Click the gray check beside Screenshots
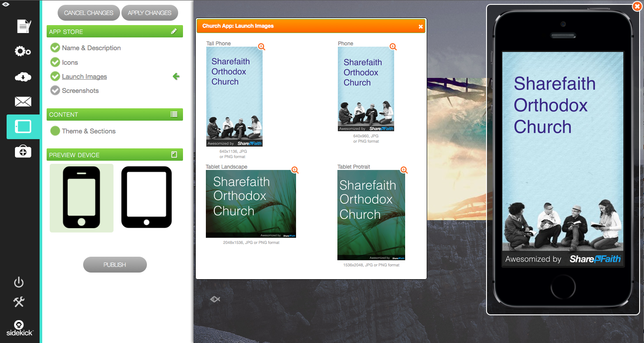 pos(55,90)
